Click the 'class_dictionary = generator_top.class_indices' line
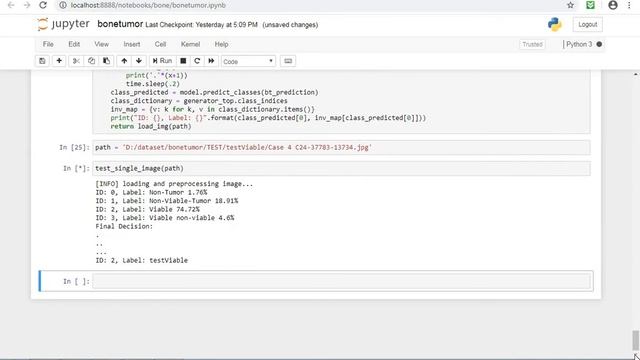Screen dimensions: 640x360 point(199,101)
